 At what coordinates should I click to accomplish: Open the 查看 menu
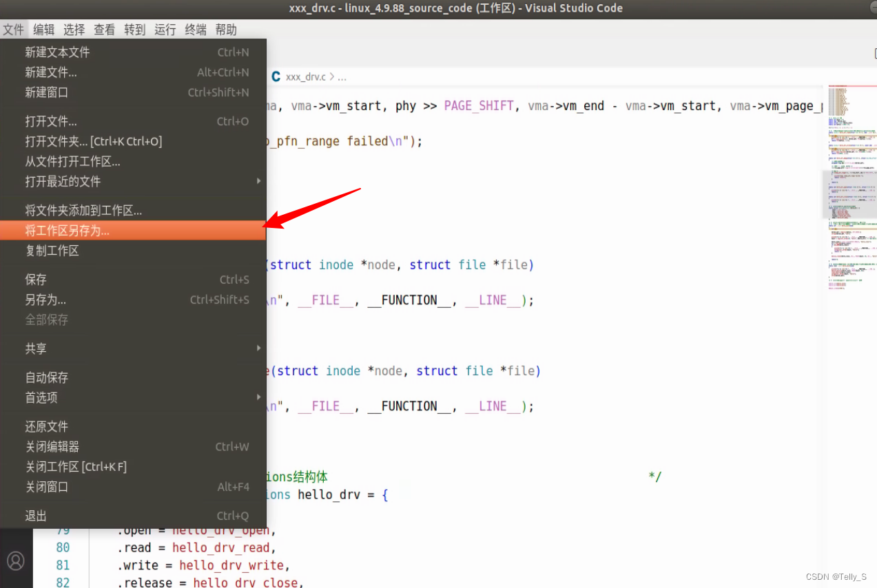click(104, 30)
